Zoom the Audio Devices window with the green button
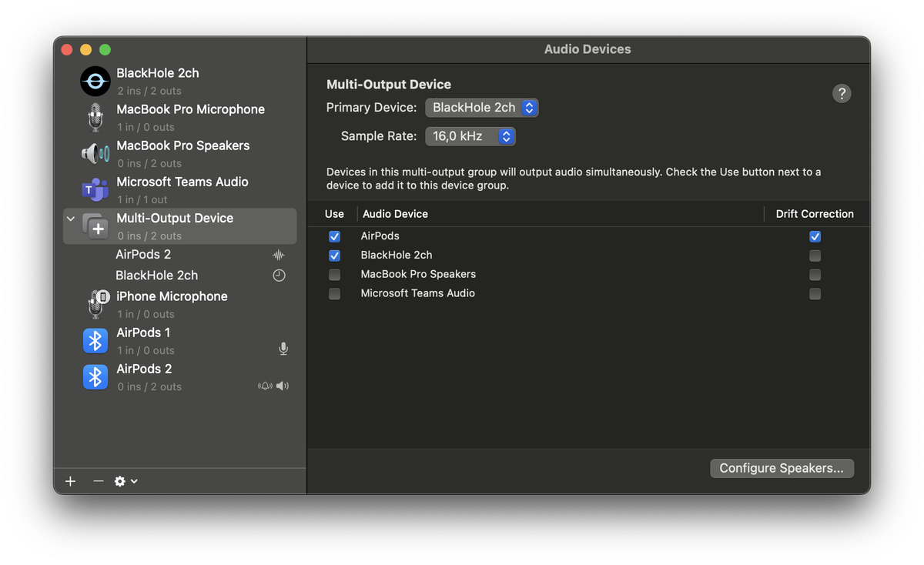Screen dimensions: 924x565 tap(105, 50)
